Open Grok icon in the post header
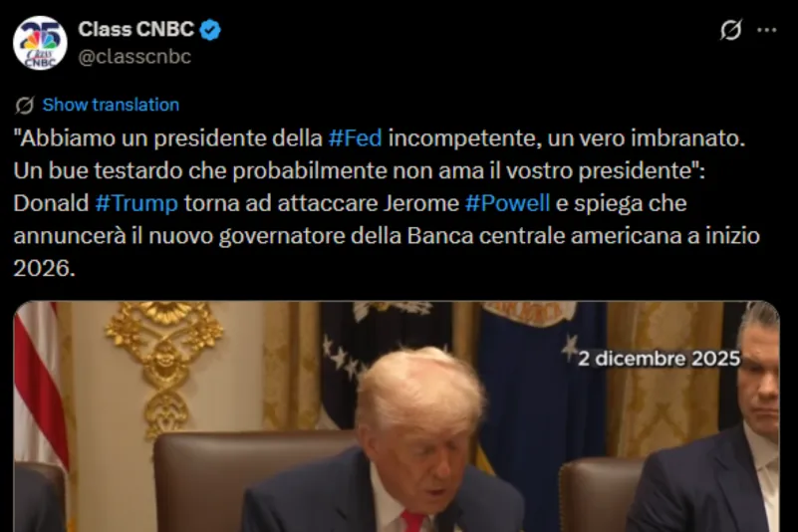This screenshot has width=798, height=532. point(731,30)
